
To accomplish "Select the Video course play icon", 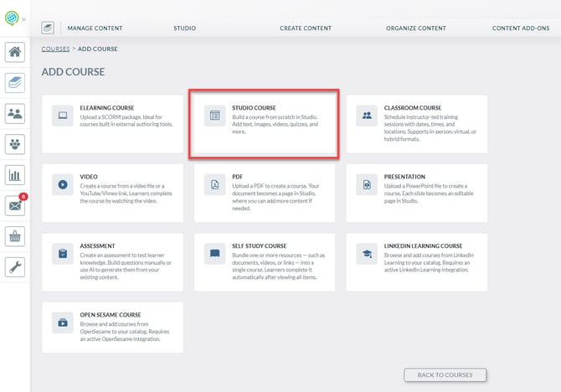I will (63, 184).
